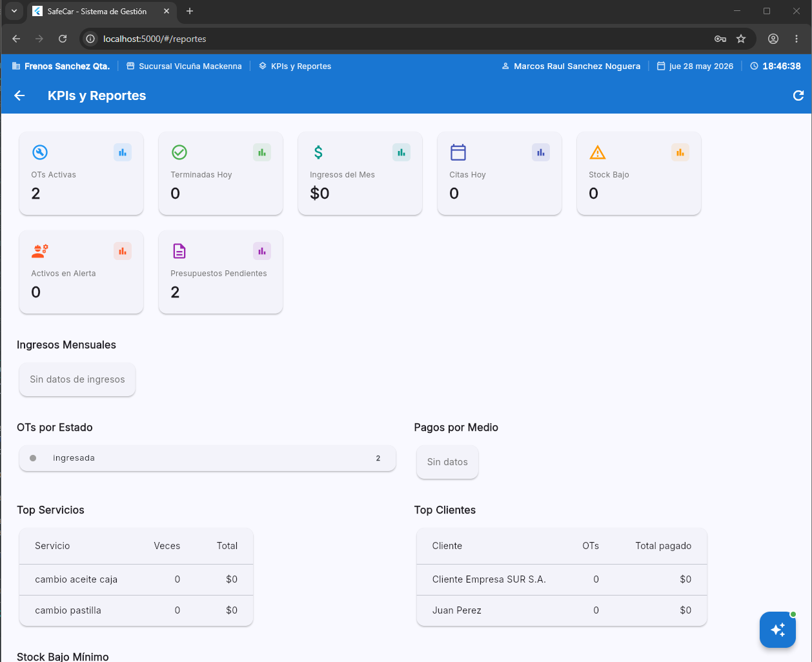812x662 pixels.
Task: Click the Total pagado column header
Action: tap(664, 546)
